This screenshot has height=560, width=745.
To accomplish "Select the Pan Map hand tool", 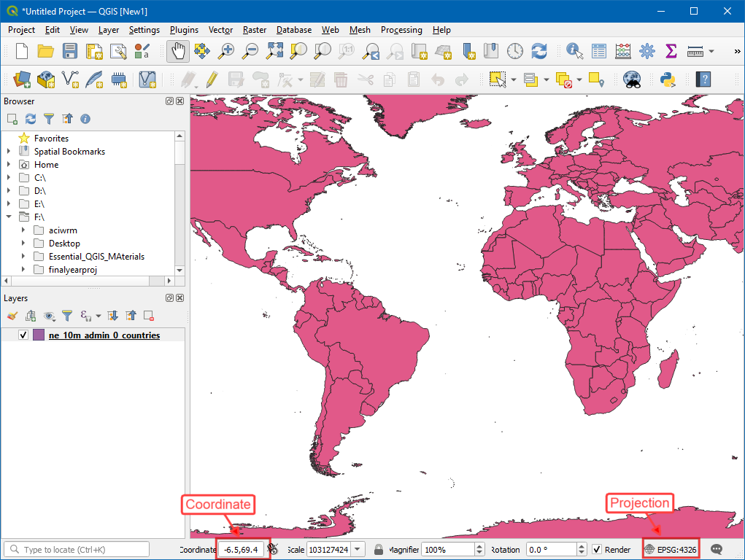I will 178,51.
